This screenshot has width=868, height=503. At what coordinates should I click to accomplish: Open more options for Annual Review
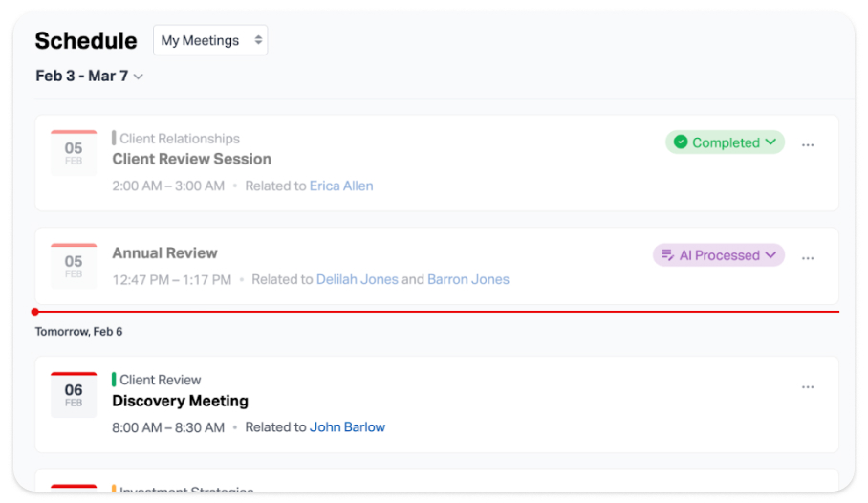pyautogui.click(x=808, y=258)
